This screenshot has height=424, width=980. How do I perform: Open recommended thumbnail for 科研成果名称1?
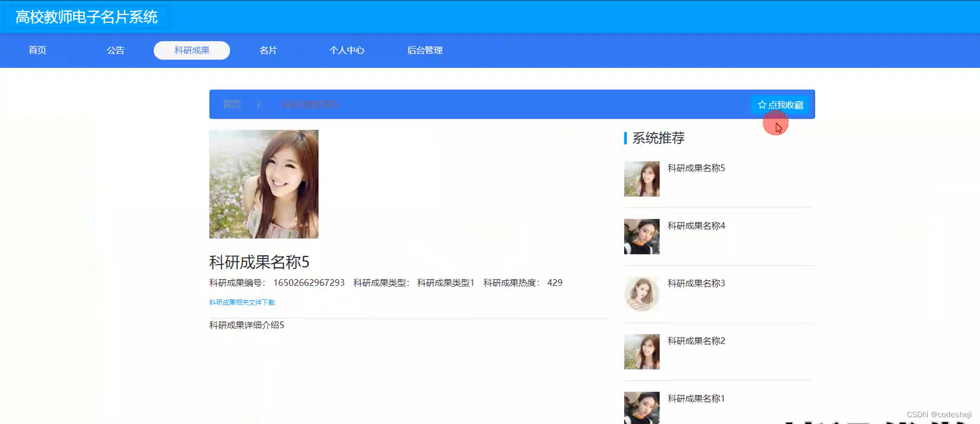point(642,408)
